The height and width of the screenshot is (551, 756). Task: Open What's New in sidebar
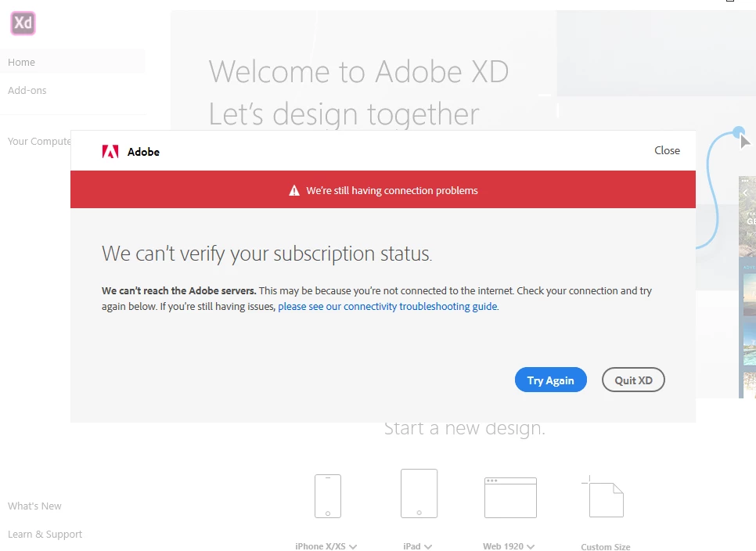point(34,506)
